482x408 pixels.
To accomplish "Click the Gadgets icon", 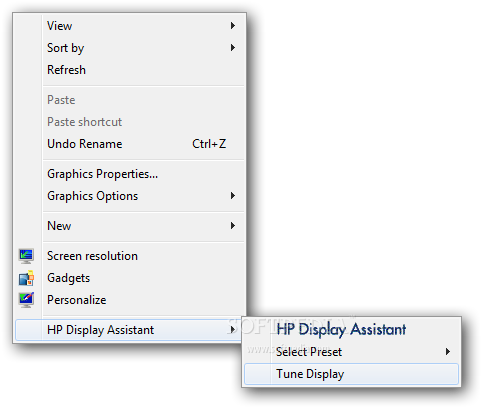I will click(26, 278).
